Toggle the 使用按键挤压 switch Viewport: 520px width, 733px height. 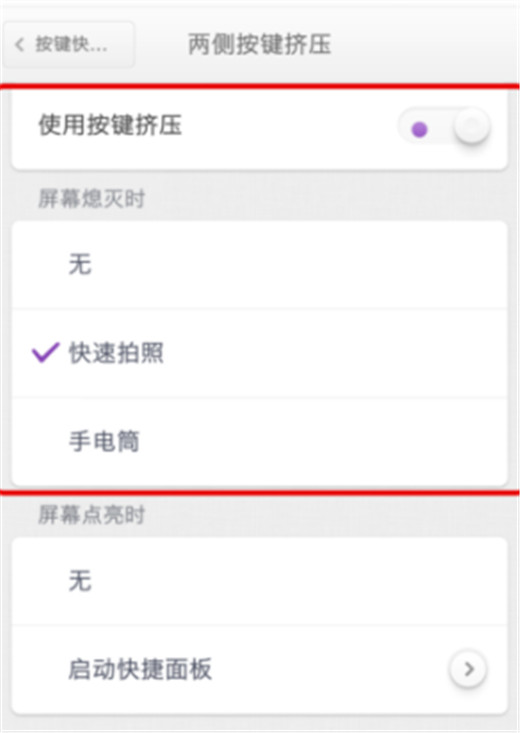(444, 128)
